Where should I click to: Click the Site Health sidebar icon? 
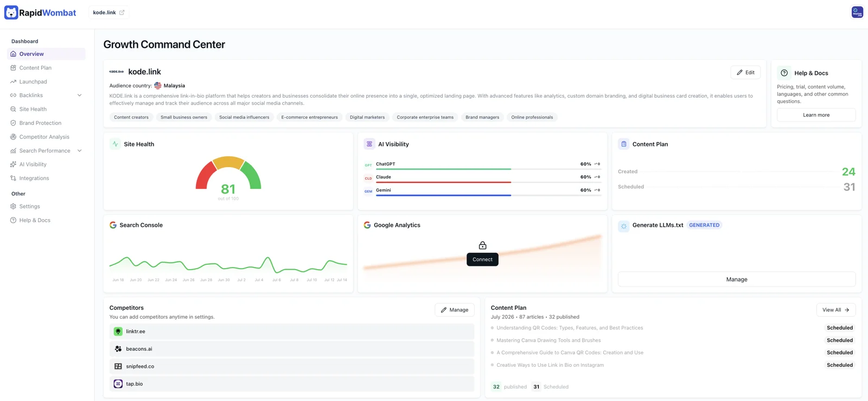(13, 109)
